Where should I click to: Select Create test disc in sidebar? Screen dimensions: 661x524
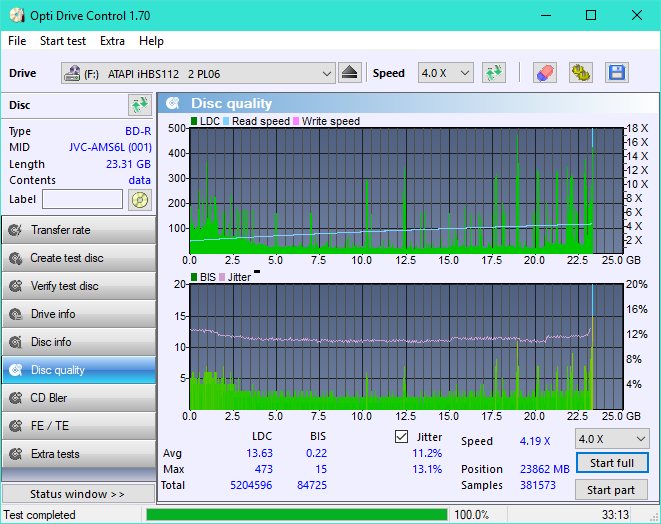(79, 258)
